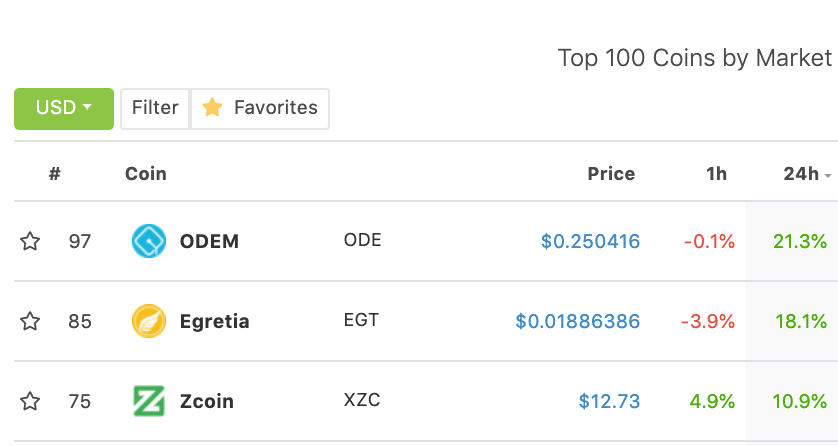The image size is (838, 446).
Task: Open the Filter button
Action: (155, 109)
